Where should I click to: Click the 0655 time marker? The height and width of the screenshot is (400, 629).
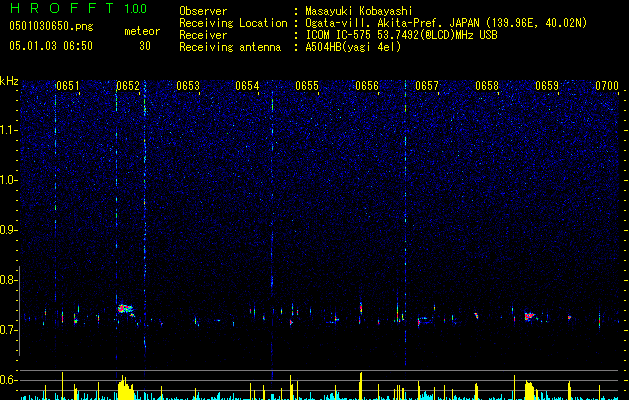[x=307, y=86]
